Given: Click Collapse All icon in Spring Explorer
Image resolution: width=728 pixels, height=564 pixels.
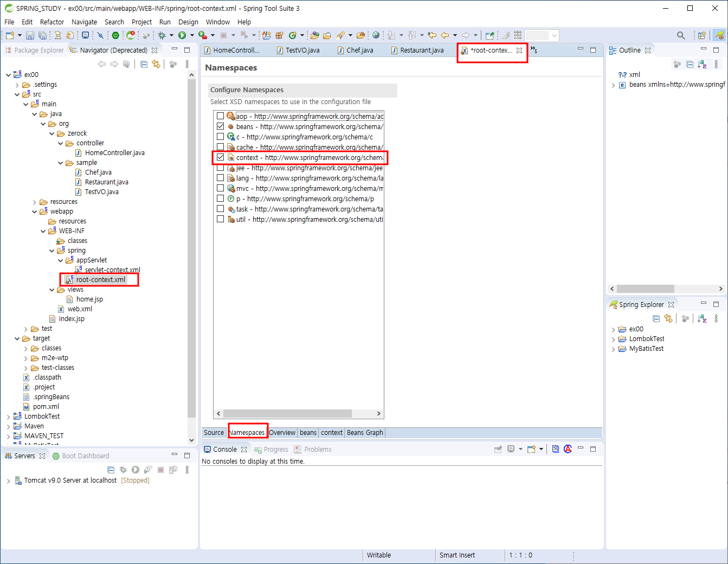Looking at the screenshot, I should click(x=656, y=318).
